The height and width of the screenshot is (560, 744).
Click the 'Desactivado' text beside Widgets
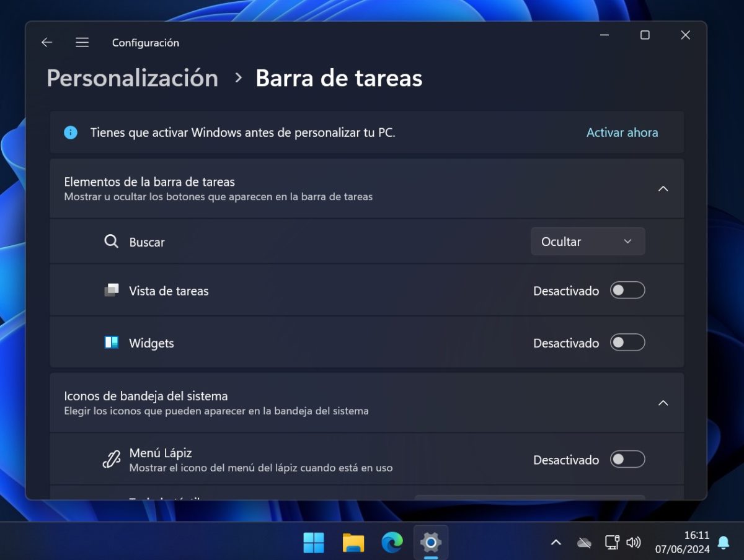pyautogui.click(x=566, y=343)
